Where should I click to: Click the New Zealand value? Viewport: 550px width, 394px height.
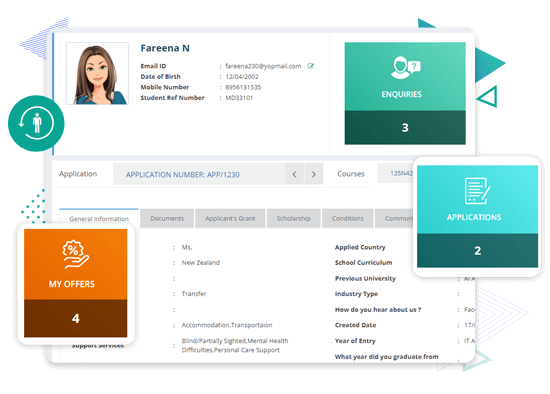point(201,262)
